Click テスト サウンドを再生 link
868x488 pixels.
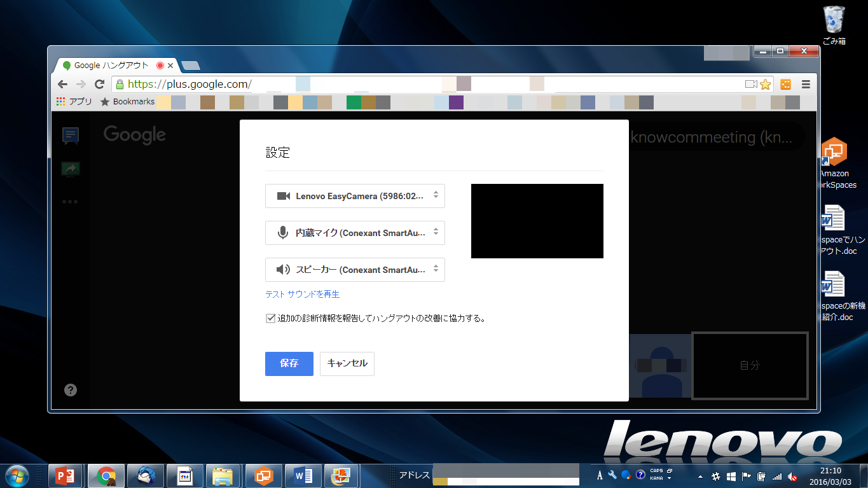(303, 295)
